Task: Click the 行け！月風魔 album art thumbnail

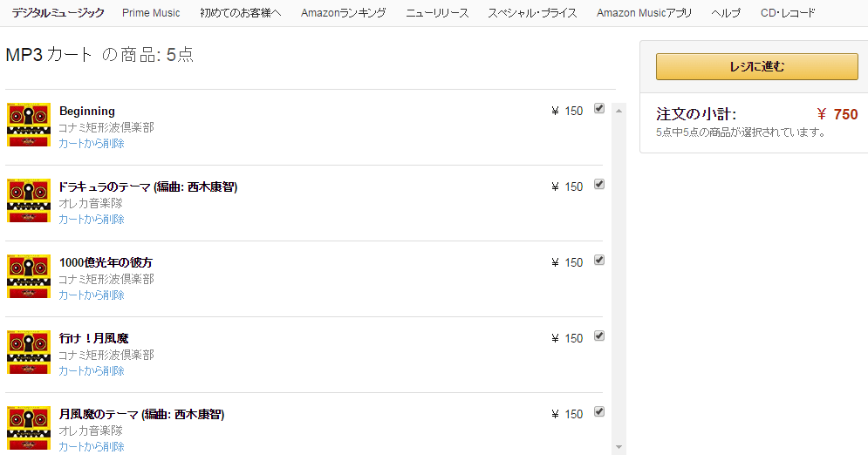Action: pyautogui.click(x=28, y=352)
